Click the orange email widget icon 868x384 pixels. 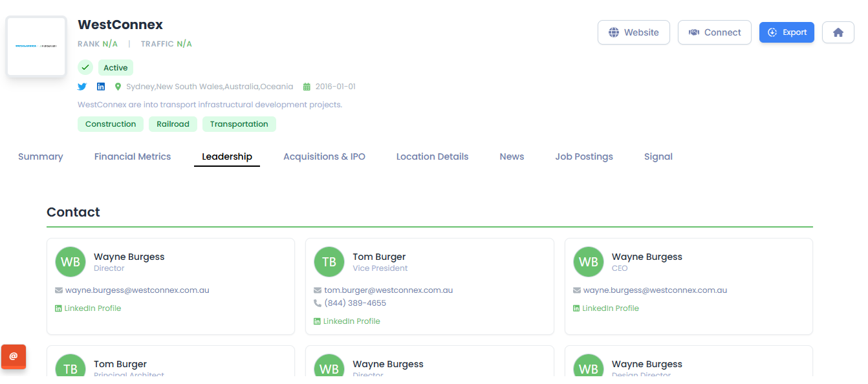pyautogui.click(x=14, y=356)
